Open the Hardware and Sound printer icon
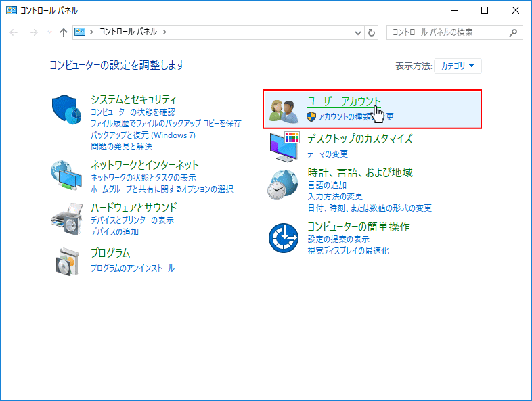Screen dimensions: 532x401 coord(67,219)
